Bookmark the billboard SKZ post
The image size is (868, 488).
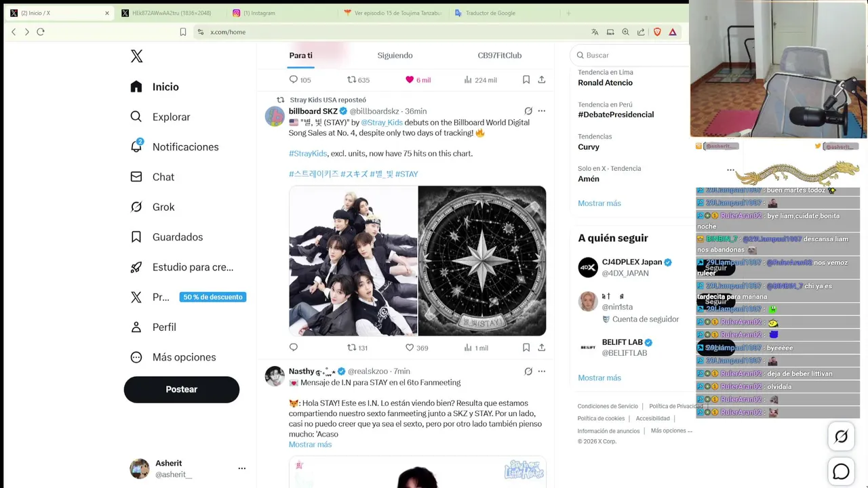pyautogui.click(x=526, y=348)
